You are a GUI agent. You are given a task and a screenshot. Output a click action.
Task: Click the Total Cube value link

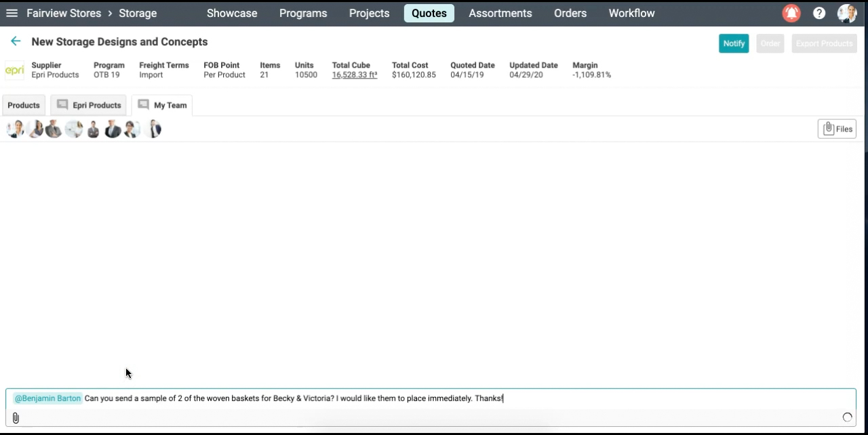(354, 75)
